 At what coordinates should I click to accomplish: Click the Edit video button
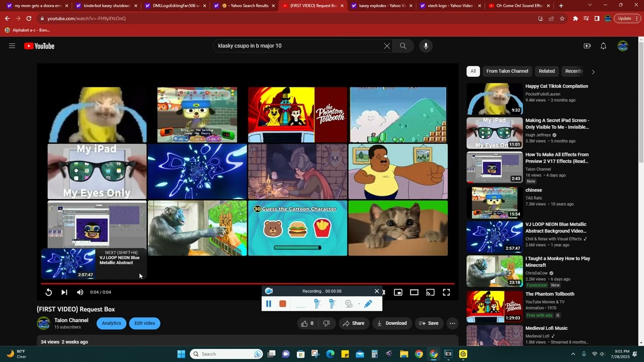click(x=145, y=323)
